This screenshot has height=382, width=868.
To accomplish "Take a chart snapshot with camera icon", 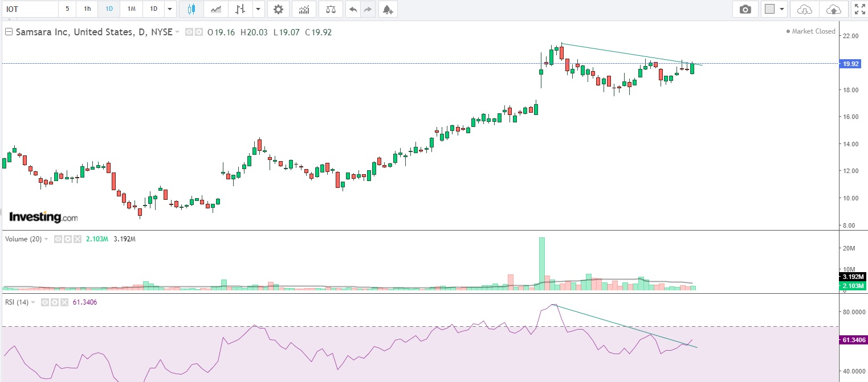I will click(x=744, y=9).
